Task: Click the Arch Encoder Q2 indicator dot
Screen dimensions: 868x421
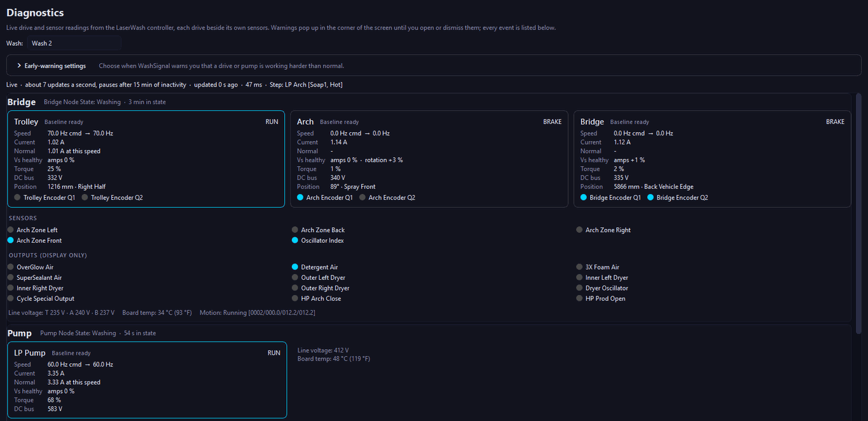Action: [362, 198]
